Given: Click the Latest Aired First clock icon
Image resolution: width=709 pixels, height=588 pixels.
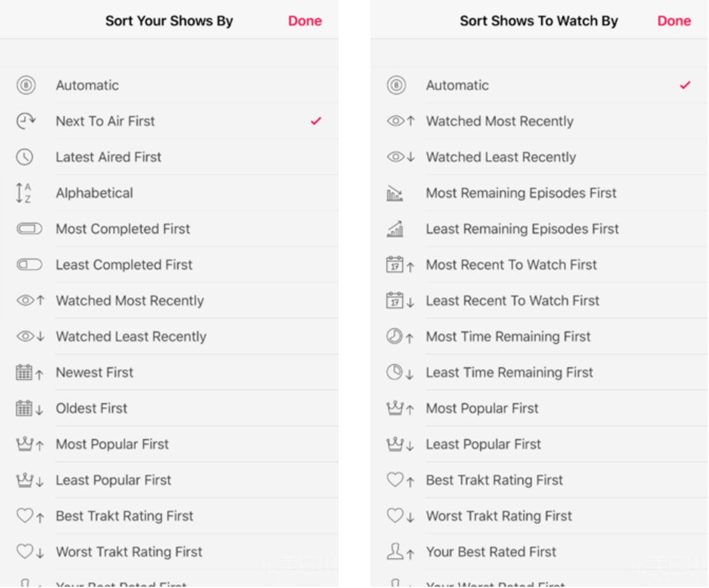Looking at the screenshot, I should click(24, 157).
